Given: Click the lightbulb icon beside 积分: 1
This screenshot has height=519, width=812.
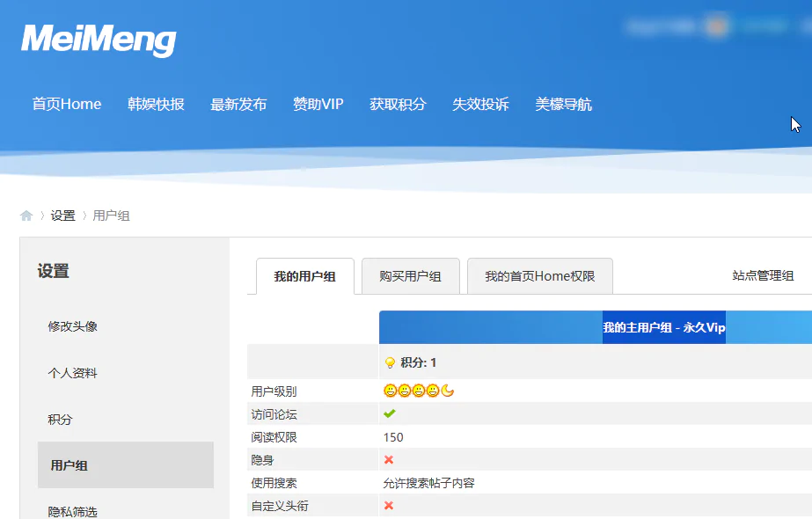Looking at the screenshot, I should (390, 362).
